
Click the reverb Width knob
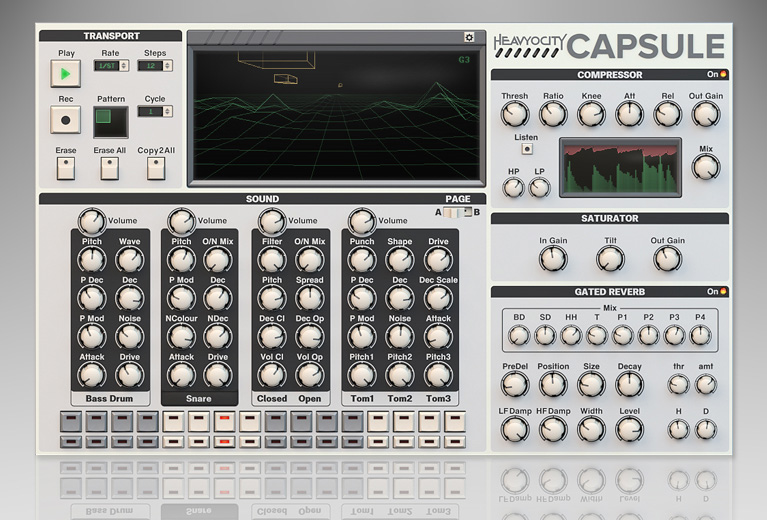tap(591, 430)
